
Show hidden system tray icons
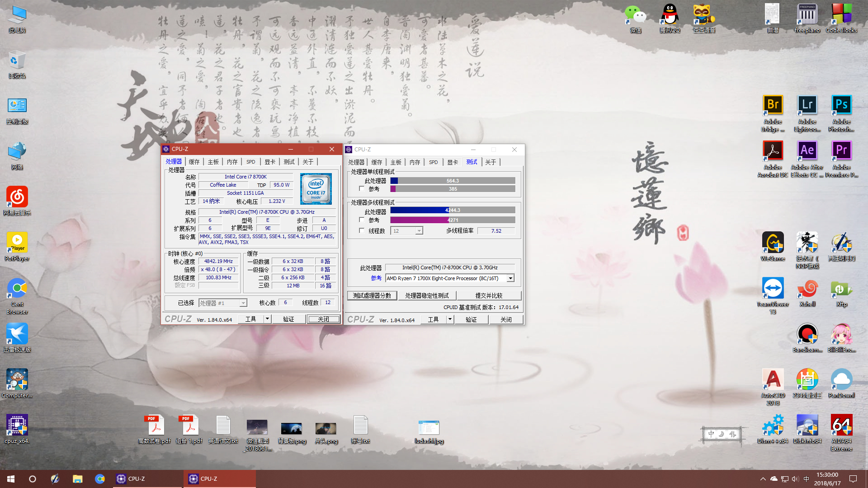click(x=763, y=479)
